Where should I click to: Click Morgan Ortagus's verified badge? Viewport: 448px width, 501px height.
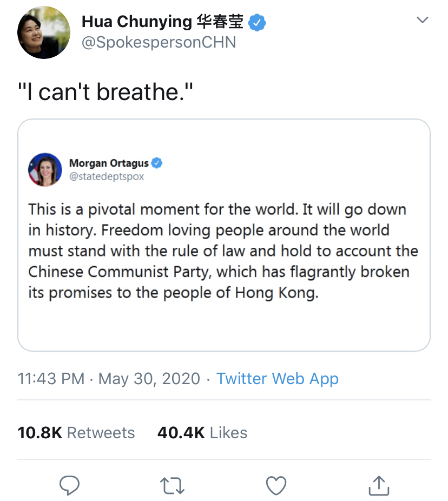coord(157,163)
